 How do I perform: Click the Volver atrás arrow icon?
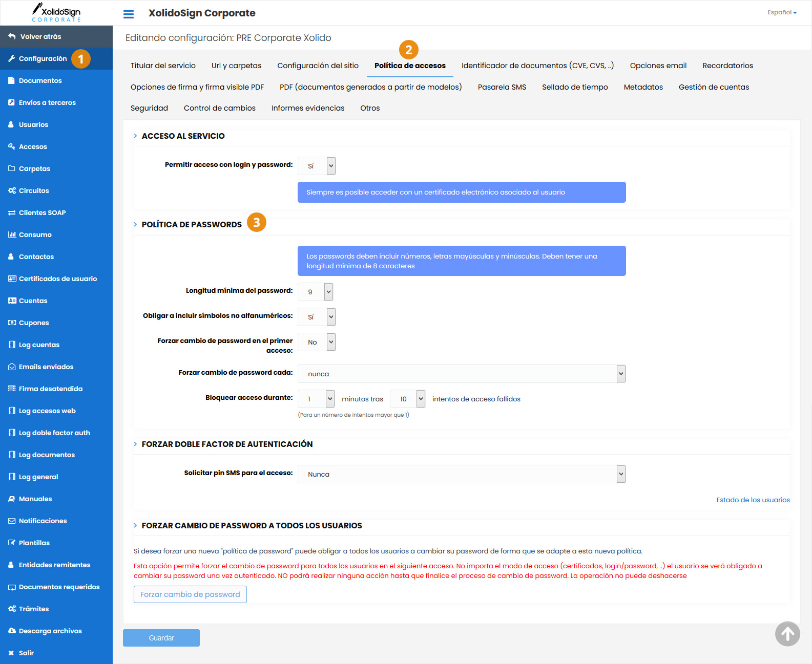click(x=12, y=36)
